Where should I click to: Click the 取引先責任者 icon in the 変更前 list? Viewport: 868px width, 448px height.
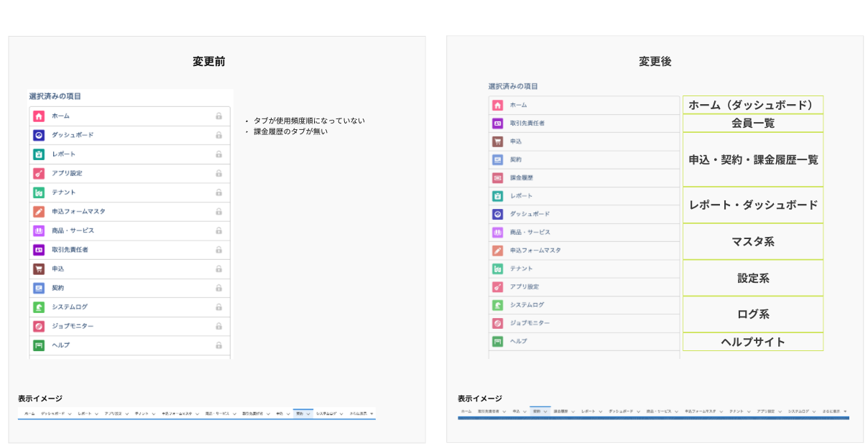pyautogui.click(x=39, y=250)
